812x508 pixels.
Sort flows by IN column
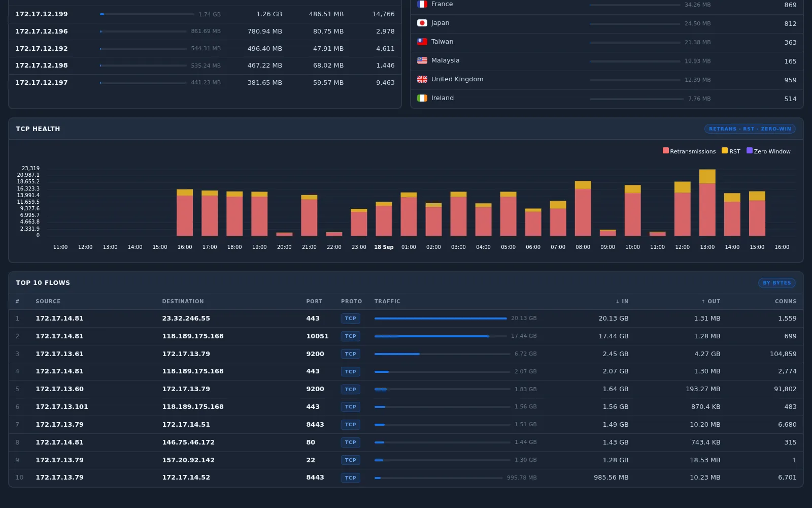click(622, 301)
